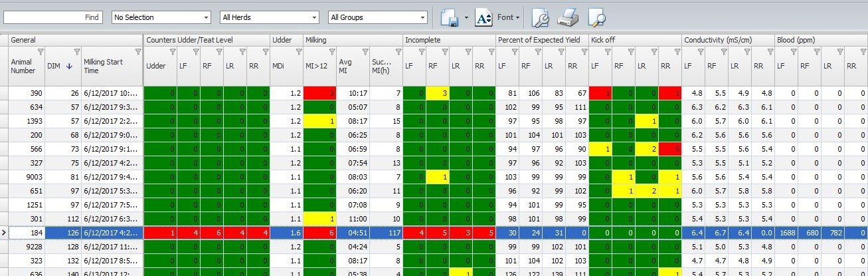The height and width of the screenshot is (276, 868).
Task: Click the save/export disk icon
Action: [x=450, y=18]
